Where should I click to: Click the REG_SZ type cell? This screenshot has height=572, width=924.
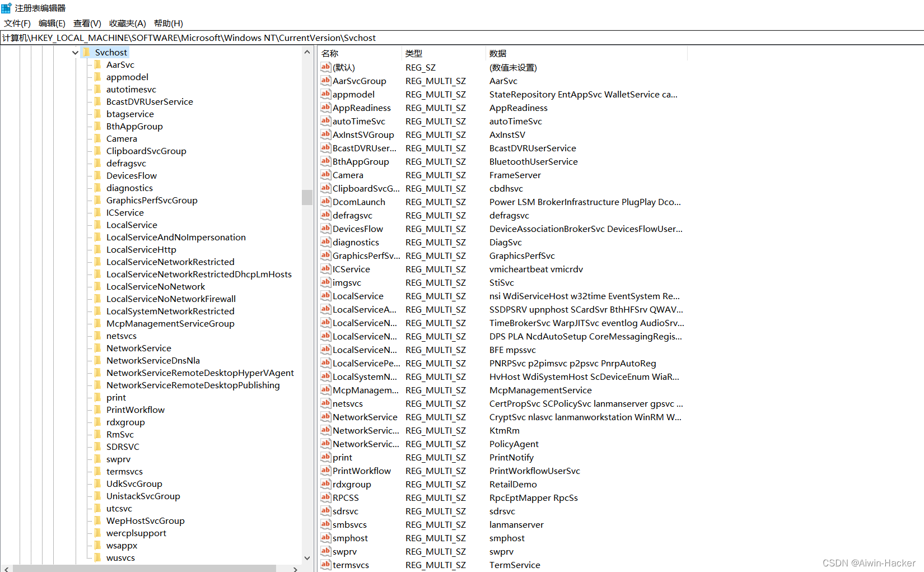pyautogui.click(x=421, y=67)
